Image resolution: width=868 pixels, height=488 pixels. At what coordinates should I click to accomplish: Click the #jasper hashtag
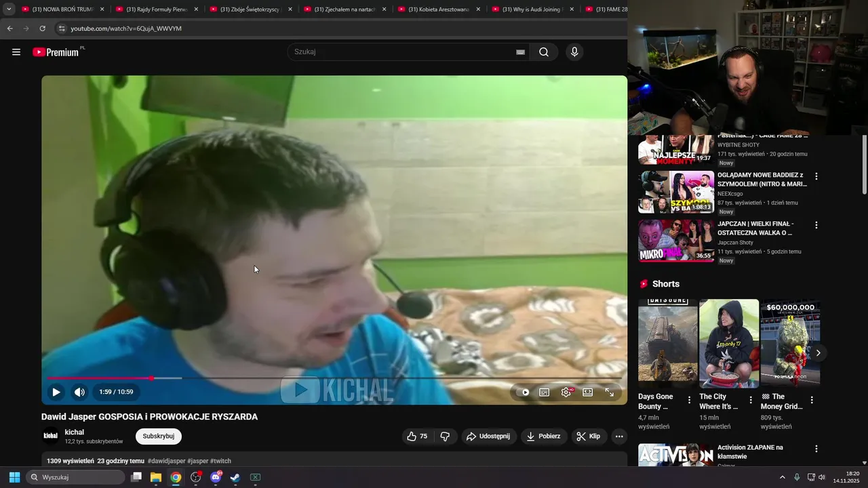pos(197,461)
